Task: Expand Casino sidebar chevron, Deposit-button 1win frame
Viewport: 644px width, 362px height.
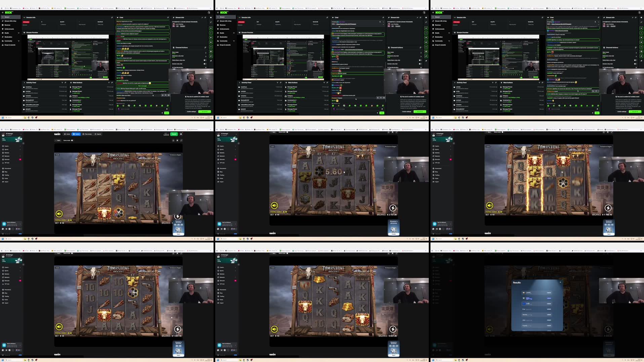Action: coord(20,146)
